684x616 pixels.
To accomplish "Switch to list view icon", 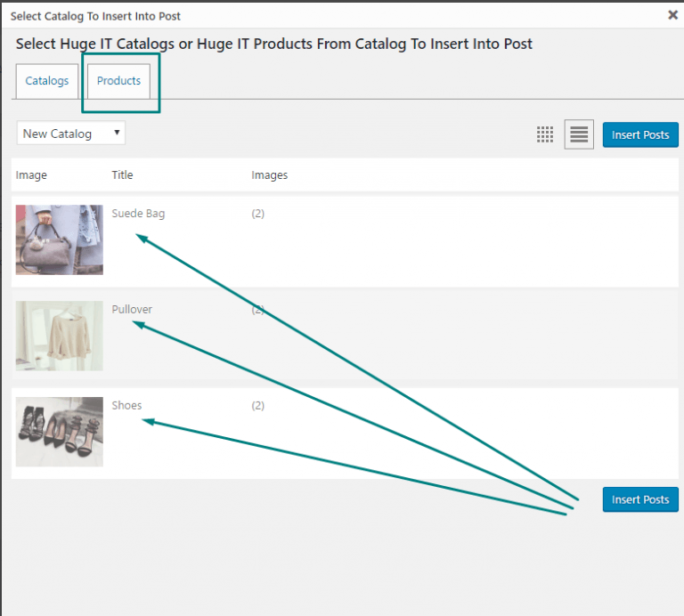I will click(579, 134).
